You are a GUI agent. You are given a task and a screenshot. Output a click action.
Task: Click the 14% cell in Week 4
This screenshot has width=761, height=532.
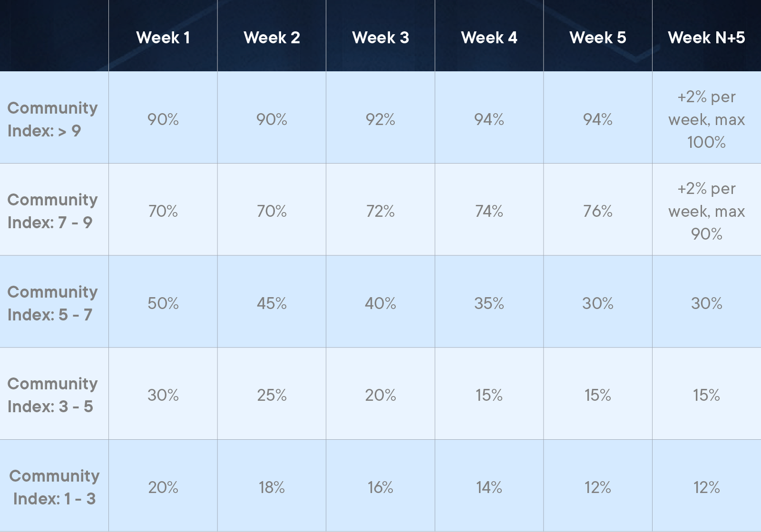pyautogui.click(x=489, y=487)
